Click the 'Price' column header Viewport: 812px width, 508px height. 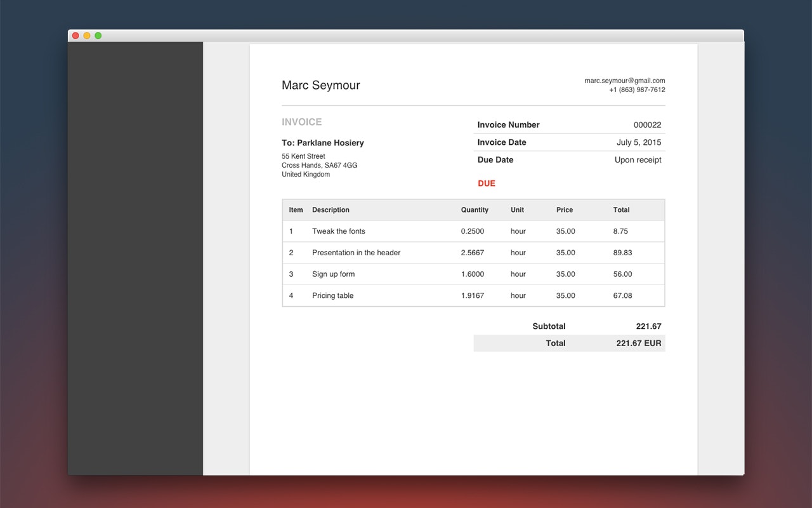point(565,210)
